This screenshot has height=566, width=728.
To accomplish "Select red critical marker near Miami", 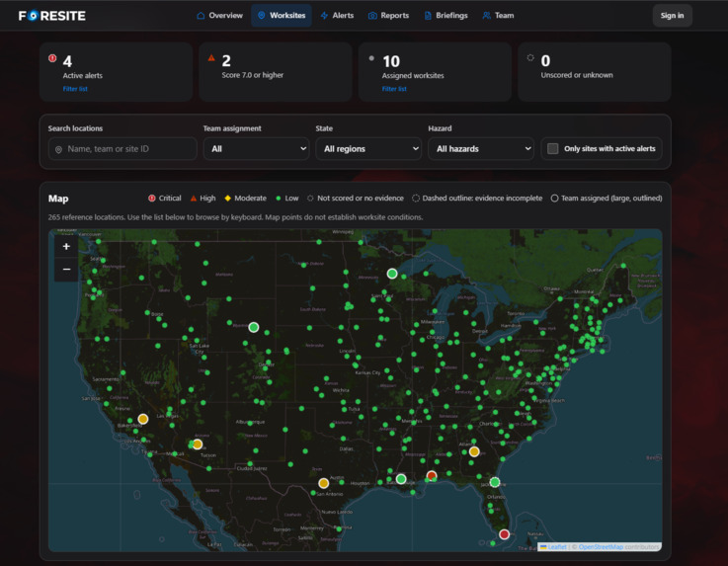I will click(x=504, y=534).
